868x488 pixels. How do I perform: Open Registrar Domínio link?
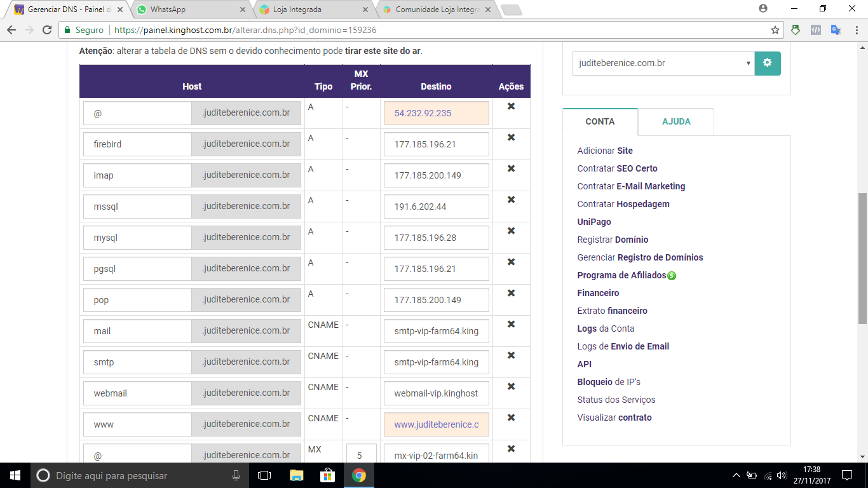(613, 240)
